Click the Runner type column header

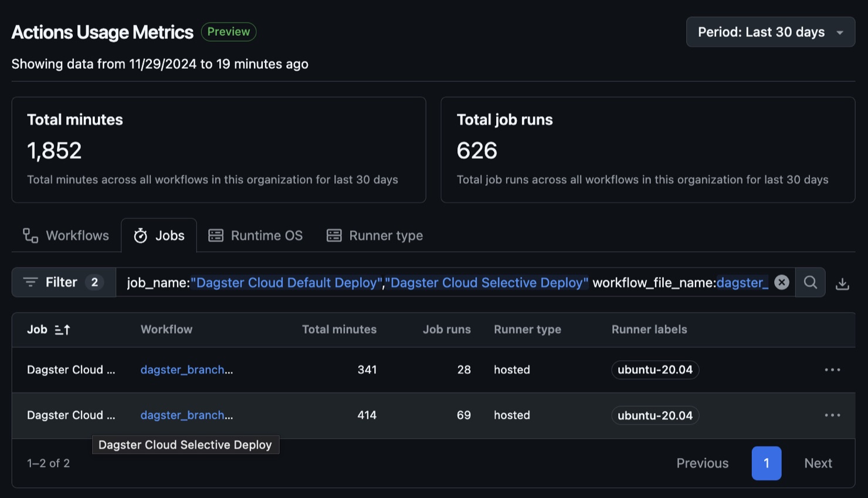coord(527,330)
